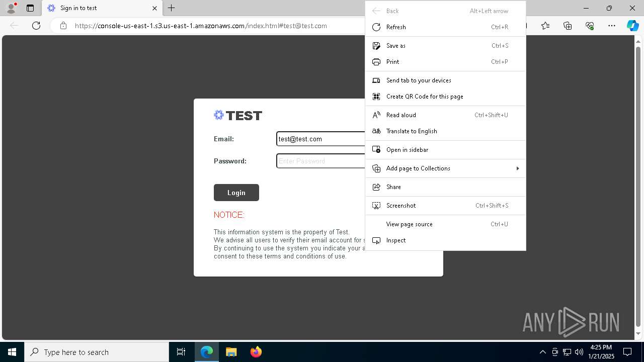Screen dimensions: 644x362
Task: Open Microsoft Edge from the taskbar
Action: (x=207, y=352)
